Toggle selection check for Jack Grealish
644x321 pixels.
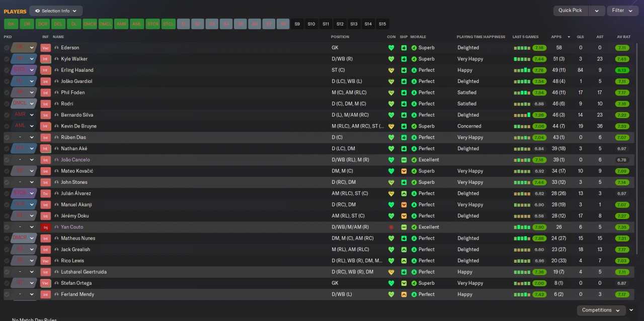pyautogui.click(x=7, y=250)
